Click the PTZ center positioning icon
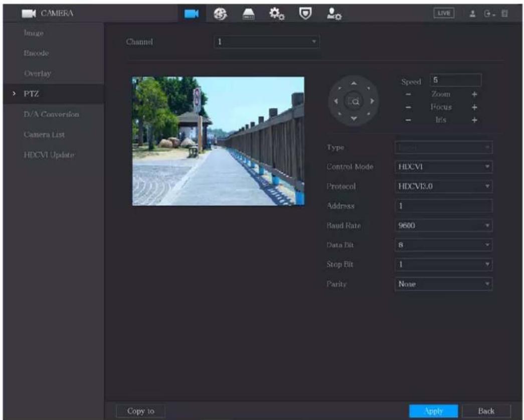524x420 pixels. coord(354,101)
